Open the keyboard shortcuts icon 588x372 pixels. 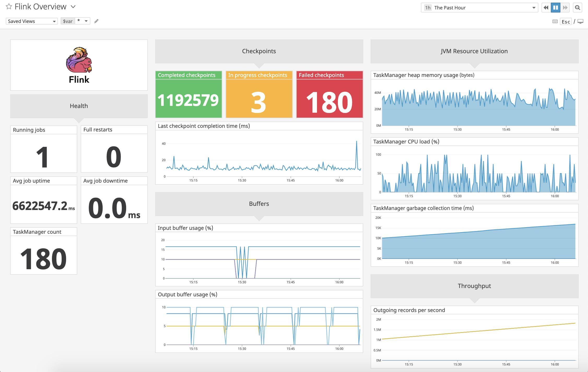click(555, 21)
